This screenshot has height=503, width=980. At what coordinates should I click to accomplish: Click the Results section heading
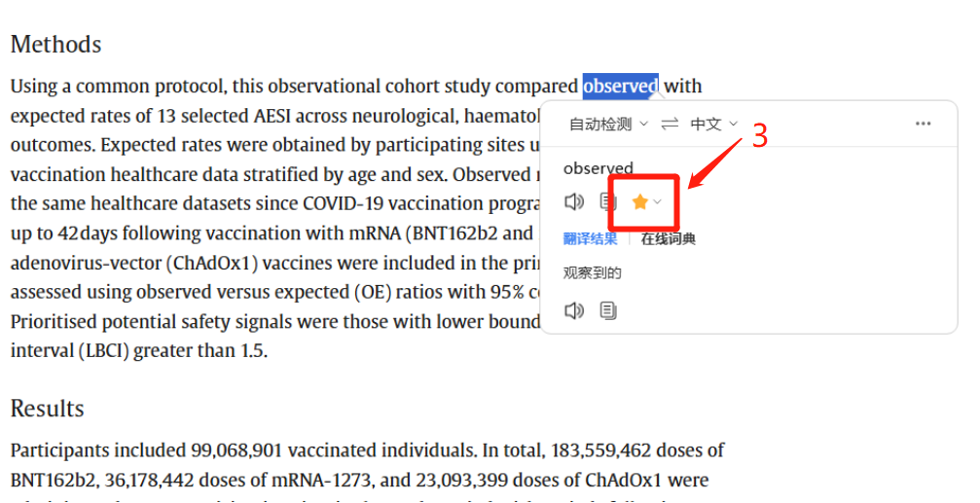click(47, 409)
